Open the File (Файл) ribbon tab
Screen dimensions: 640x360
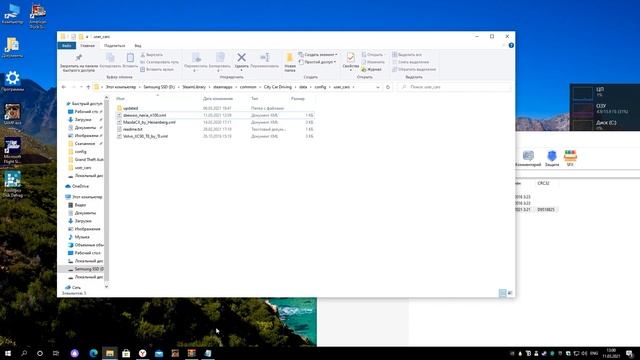click(67, 46)
